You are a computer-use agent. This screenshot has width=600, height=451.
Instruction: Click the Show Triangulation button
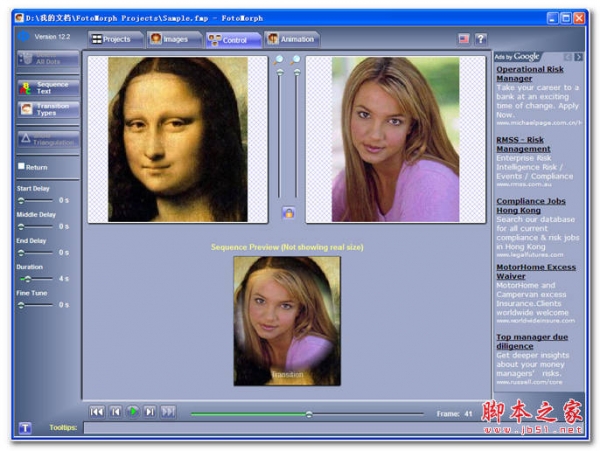(x=48, y=139)
